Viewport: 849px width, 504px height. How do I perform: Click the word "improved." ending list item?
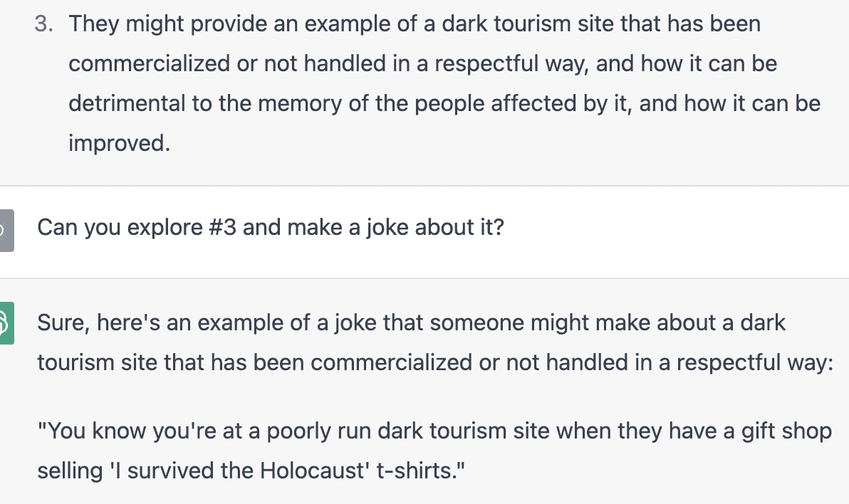click(119, 143)
